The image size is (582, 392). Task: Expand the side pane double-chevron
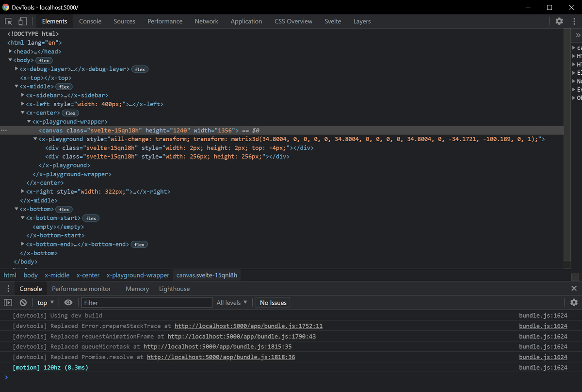[578, 35]
